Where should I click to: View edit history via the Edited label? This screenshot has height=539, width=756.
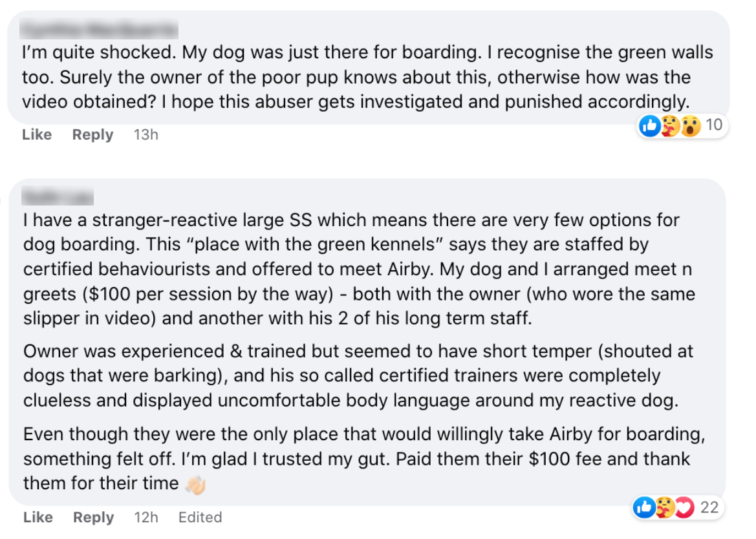pyautogui.click(x=200, y=517)
